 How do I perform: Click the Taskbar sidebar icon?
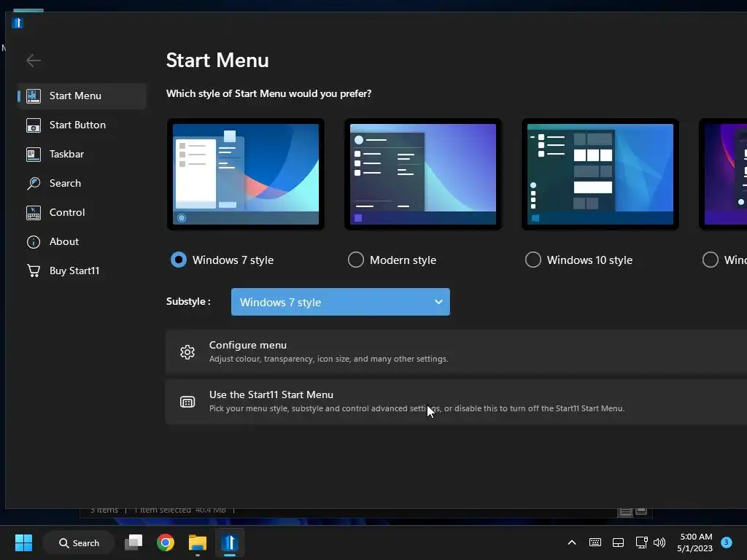point(34,155)
